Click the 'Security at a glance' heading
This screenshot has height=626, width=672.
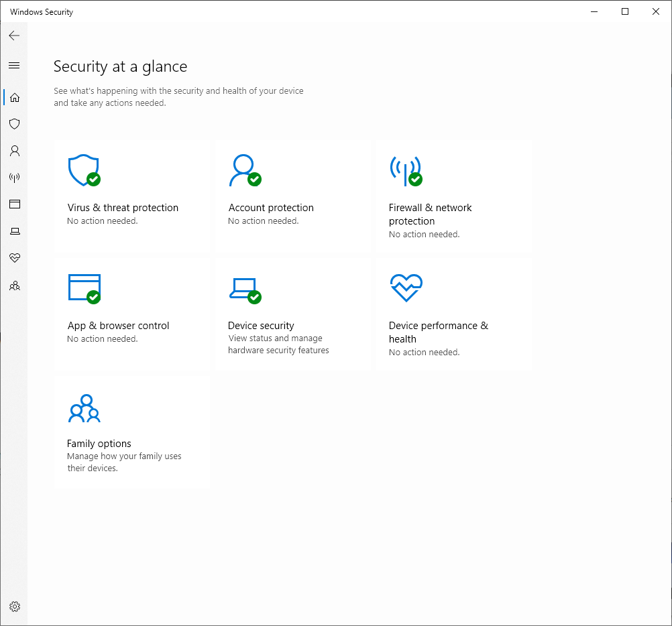pyautogui.click(x=121, y=67)
